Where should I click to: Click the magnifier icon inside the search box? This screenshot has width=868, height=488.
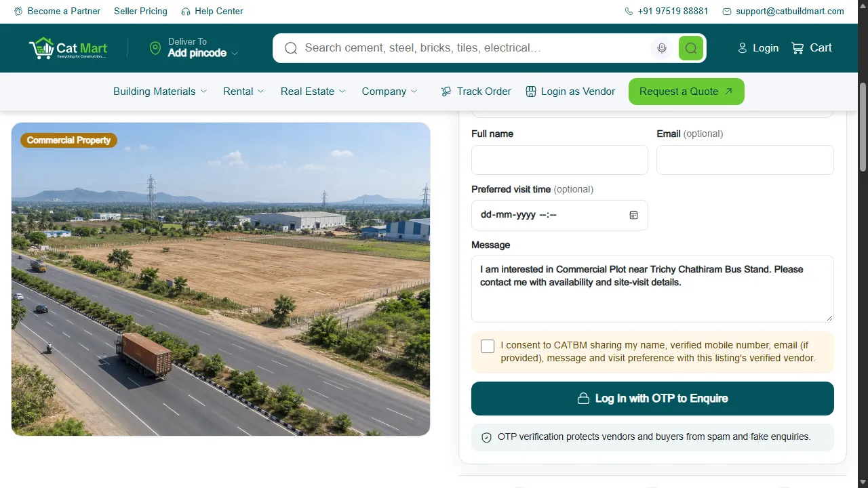(291, 48)
